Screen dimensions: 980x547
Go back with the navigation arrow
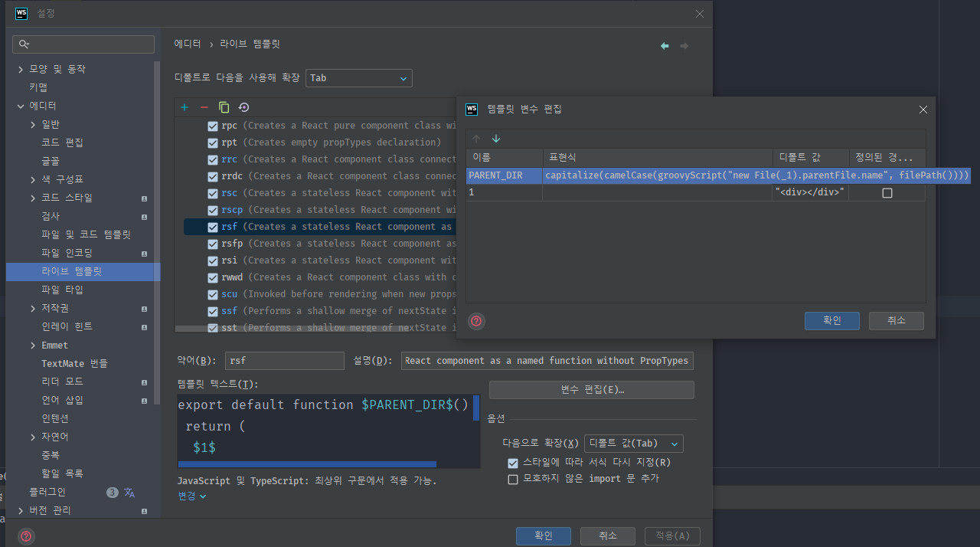[665, 46]
